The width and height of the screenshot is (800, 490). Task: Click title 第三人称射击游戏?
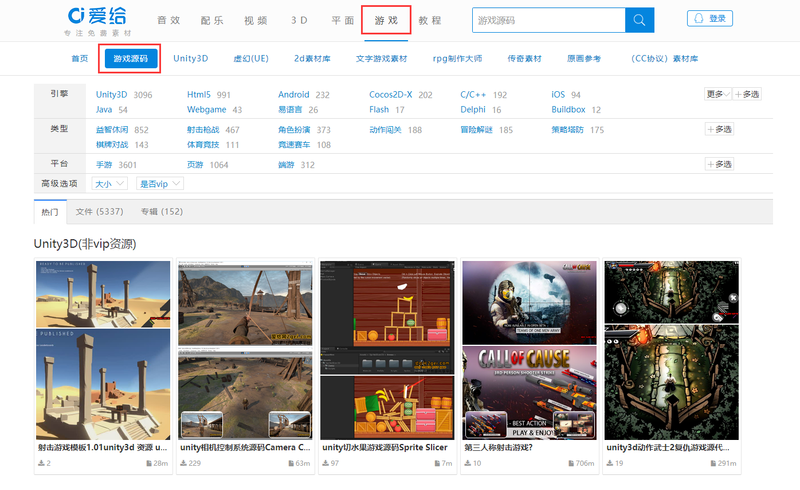coord(498,448)
